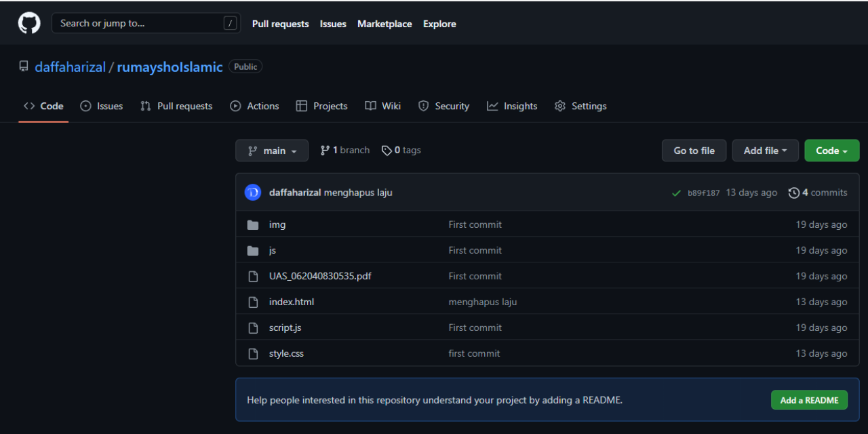Open commit history via the clock icon
The image size is (868, 434).
[794, 193]
